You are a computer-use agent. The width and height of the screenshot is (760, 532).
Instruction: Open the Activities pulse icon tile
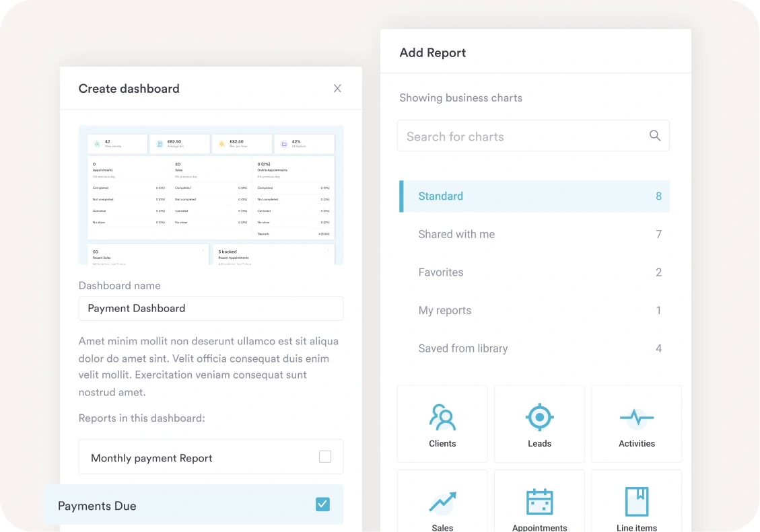pyautogui.click(x=636, y=418)
